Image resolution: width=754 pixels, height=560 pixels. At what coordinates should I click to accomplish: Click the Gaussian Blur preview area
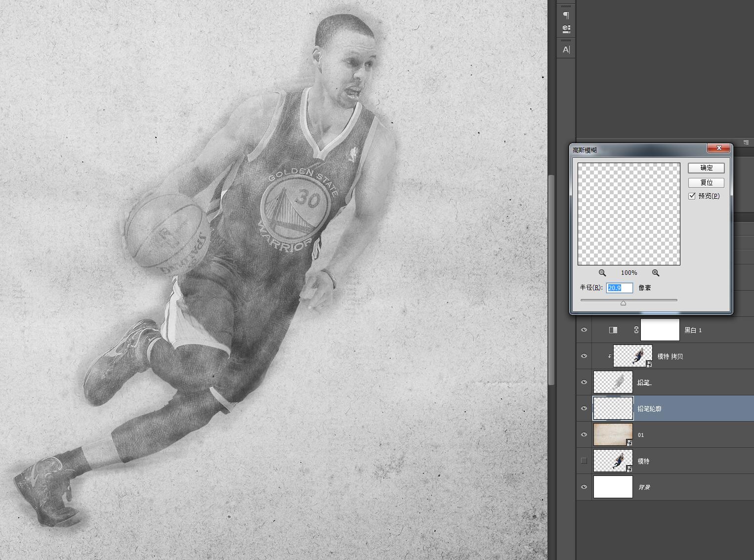click(x=629, y=214)
